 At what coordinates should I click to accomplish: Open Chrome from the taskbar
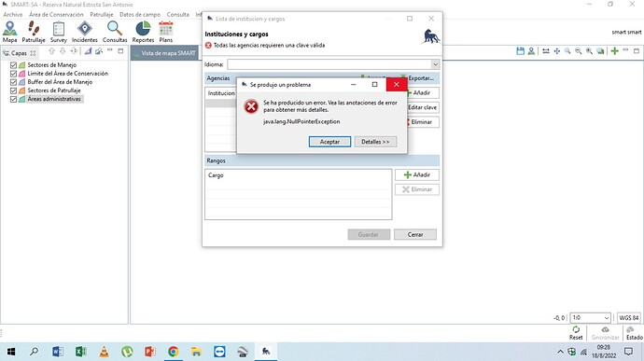[x=174, y=352]
